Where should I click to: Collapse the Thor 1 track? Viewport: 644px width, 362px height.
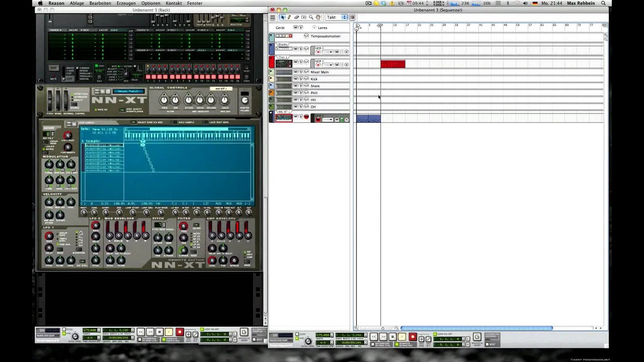(271, 59)
